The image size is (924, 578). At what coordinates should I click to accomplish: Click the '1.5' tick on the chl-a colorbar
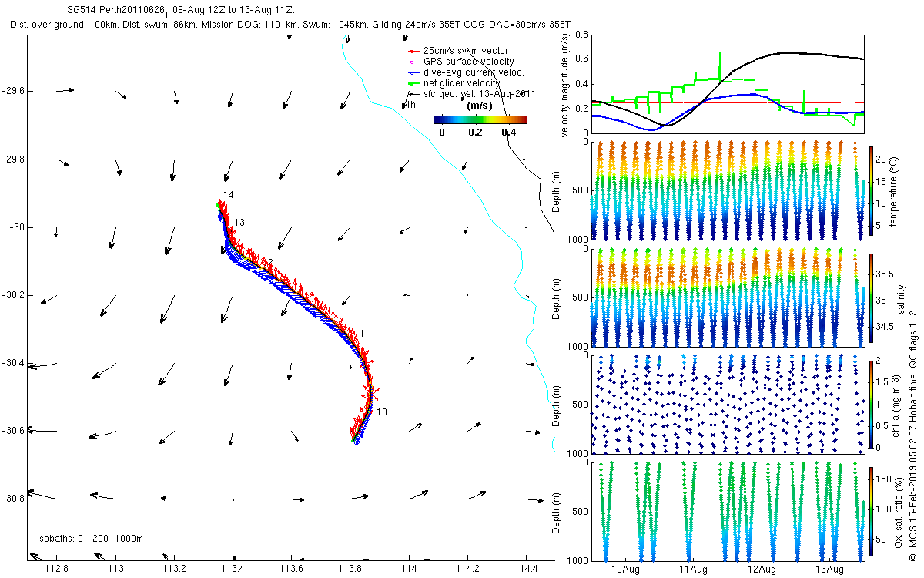[x=882, y=381]
